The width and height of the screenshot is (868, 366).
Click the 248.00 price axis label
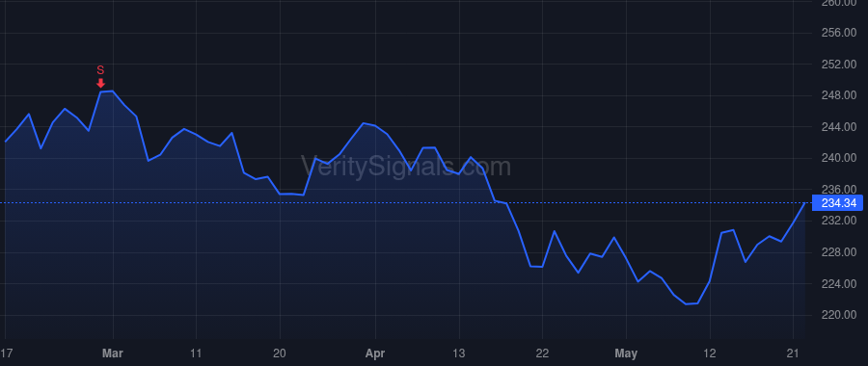tap(839, 95)
